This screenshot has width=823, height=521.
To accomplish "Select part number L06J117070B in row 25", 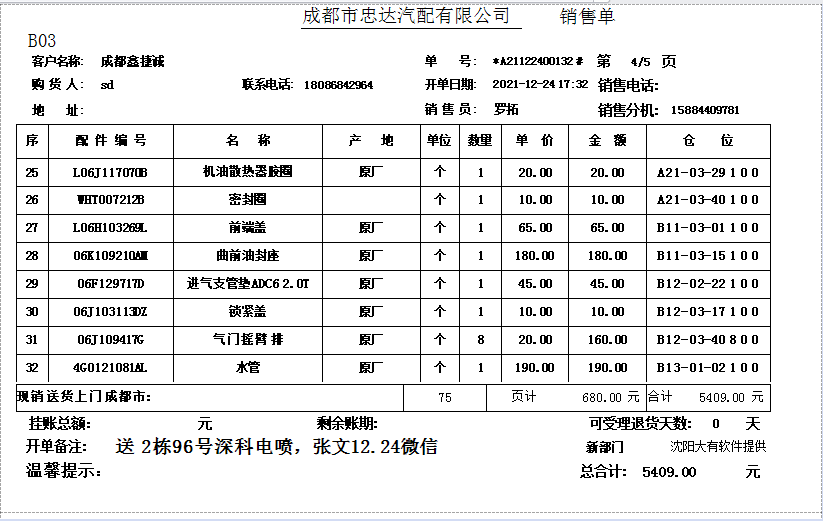I will 110,173.
